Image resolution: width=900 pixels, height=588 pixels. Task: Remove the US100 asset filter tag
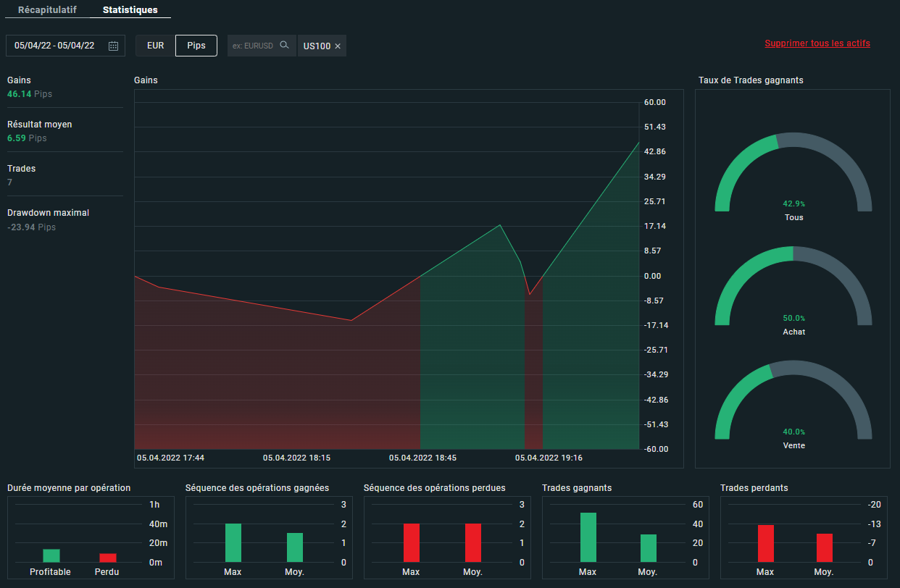[x=338, y=46]
